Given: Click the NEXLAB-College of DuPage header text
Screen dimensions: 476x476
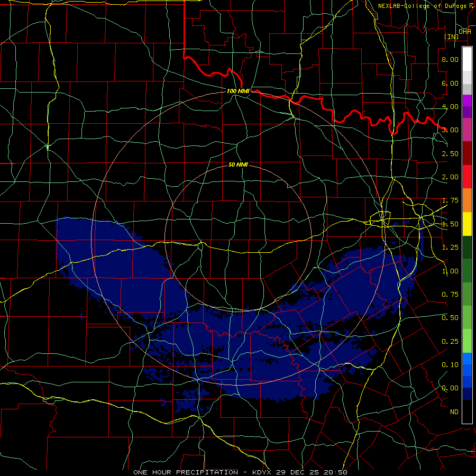Looking at the screenshot, I should tap(422, 6).
